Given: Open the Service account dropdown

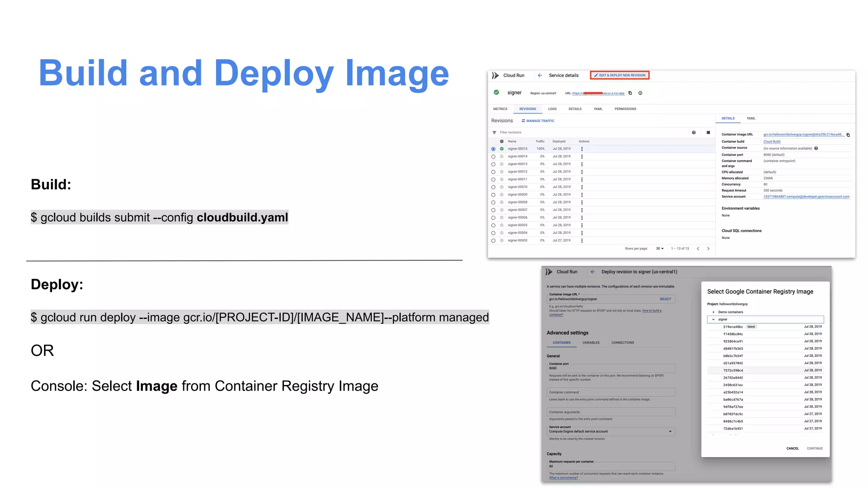Looking at the screenshot, I should [x=670, y=432].
